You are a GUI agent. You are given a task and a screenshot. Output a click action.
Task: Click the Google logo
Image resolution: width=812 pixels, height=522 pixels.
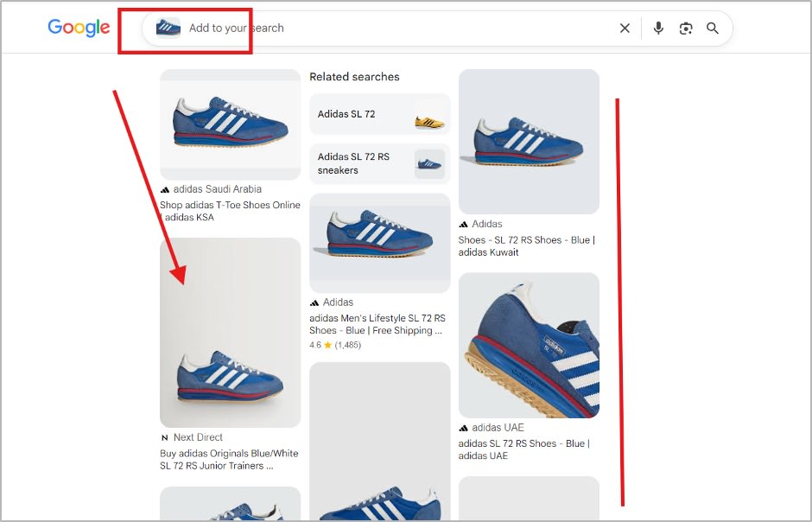[79, 28]
